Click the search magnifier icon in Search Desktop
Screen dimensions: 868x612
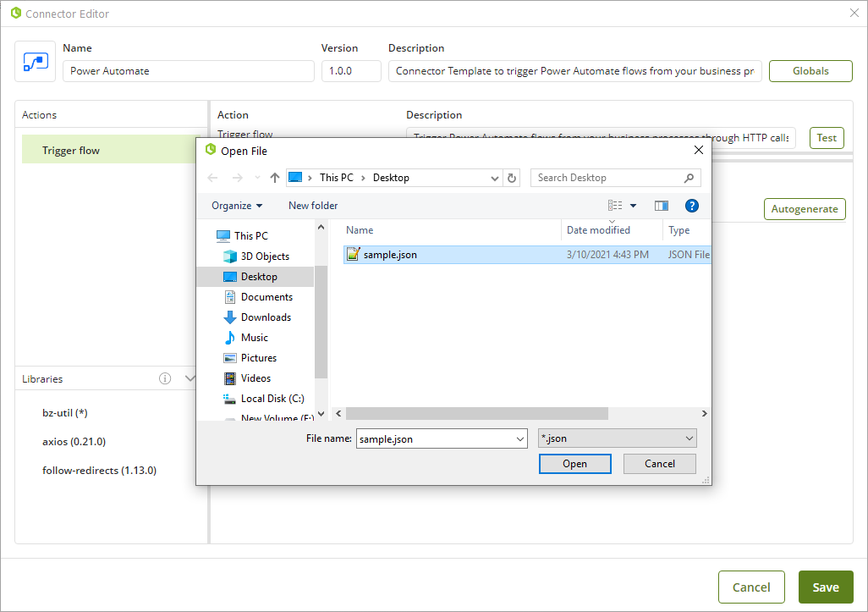(x=689, y=178)
